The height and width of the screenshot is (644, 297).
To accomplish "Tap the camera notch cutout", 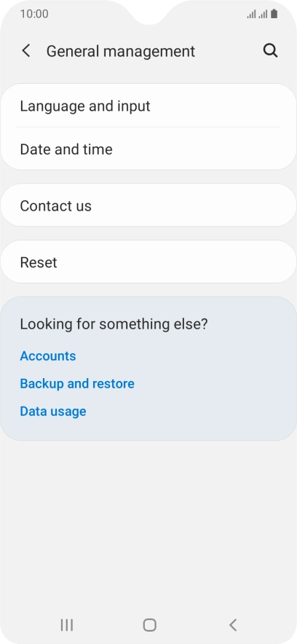I will 149,12.
